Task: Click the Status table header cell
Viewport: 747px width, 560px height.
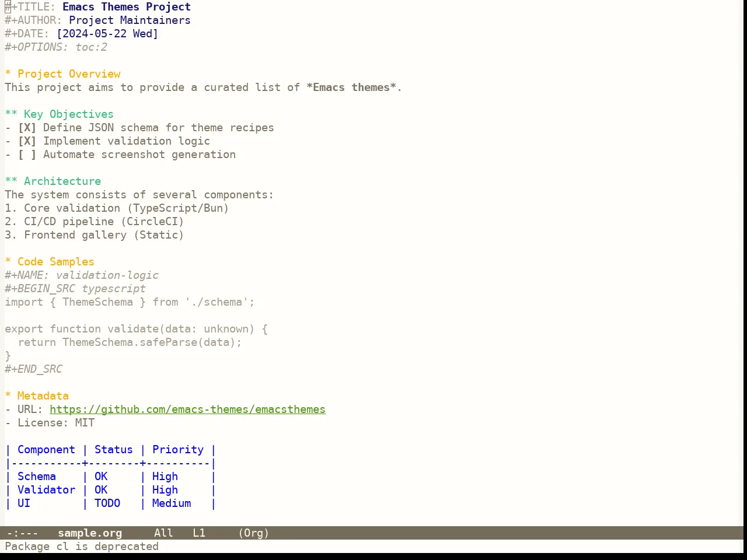Action: [114, 450]
